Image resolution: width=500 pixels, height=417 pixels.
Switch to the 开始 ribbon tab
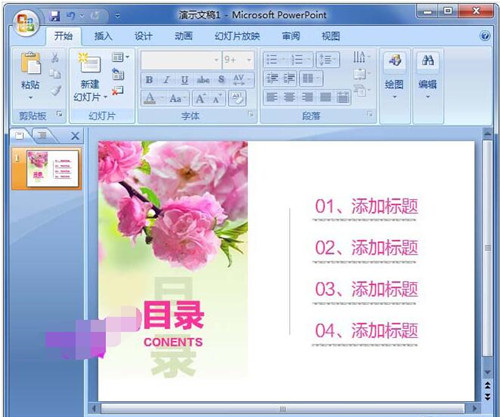pos(63,36)
